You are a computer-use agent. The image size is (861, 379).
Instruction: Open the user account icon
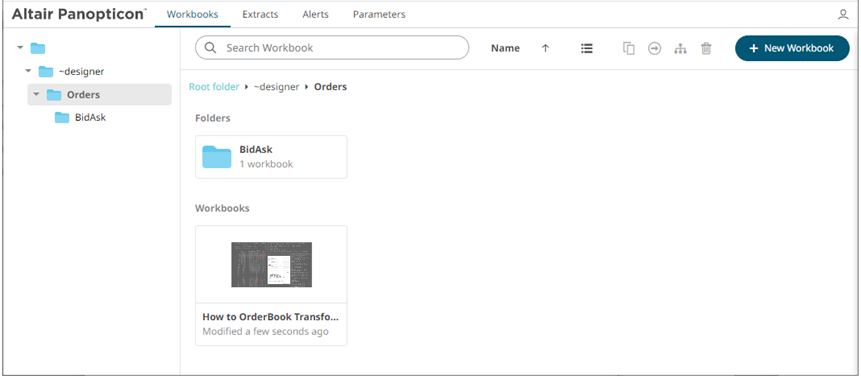(x=843, y=15)
